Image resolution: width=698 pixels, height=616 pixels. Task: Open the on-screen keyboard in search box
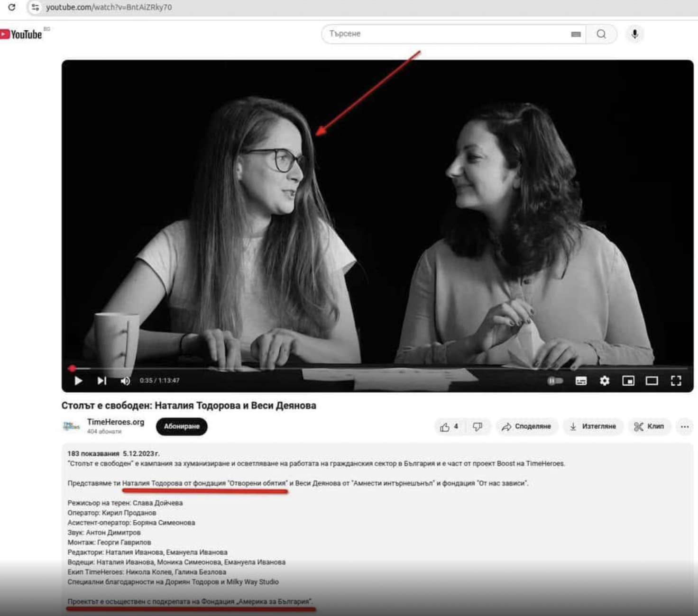[x=576, y=34]
